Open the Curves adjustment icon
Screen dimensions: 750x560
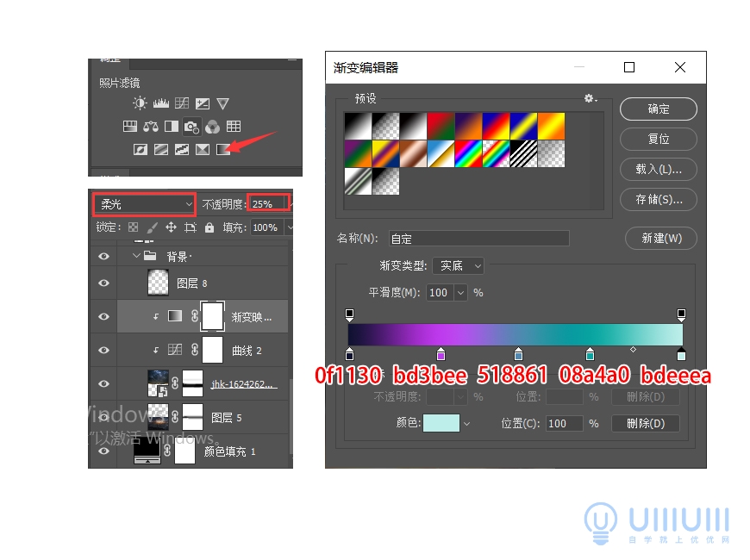pos(182,102)
